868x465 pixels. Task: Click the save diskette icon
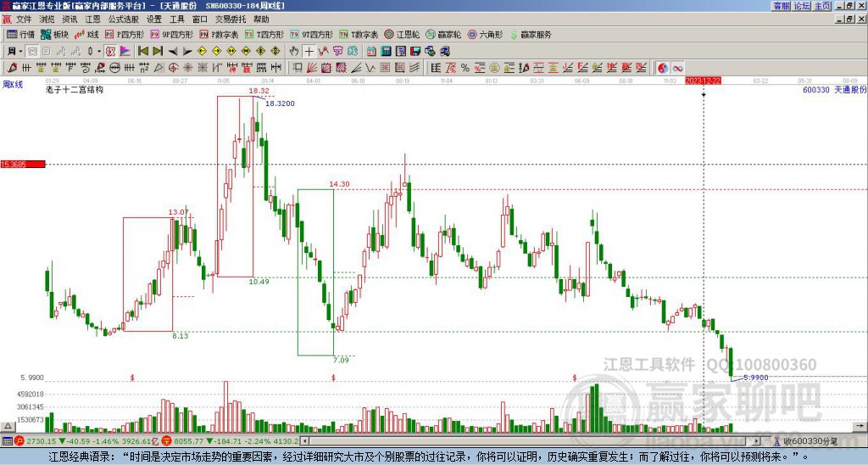coord(415,52)
